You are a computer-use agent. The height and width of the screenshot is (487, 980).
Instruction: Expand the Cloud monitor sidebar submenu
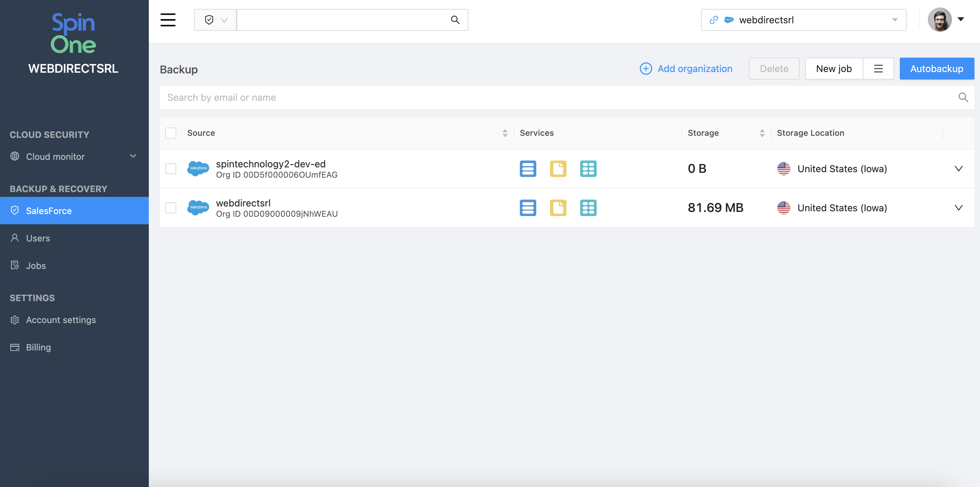pyautogui.click(x=133, y=156)
